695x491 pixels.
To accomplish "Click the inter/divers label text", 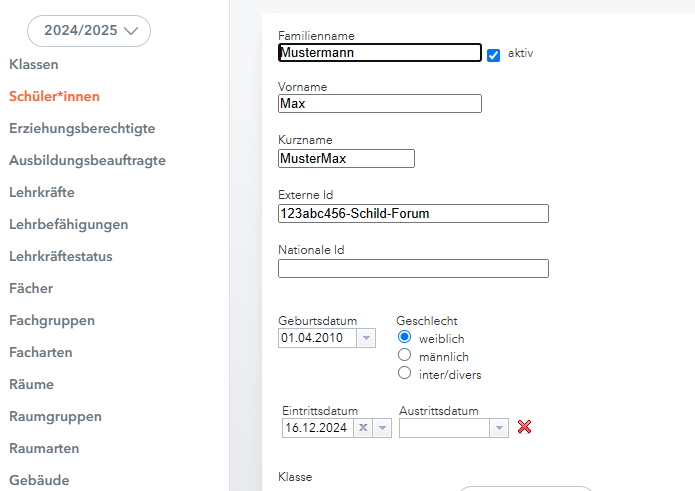I will coord(450,375).
